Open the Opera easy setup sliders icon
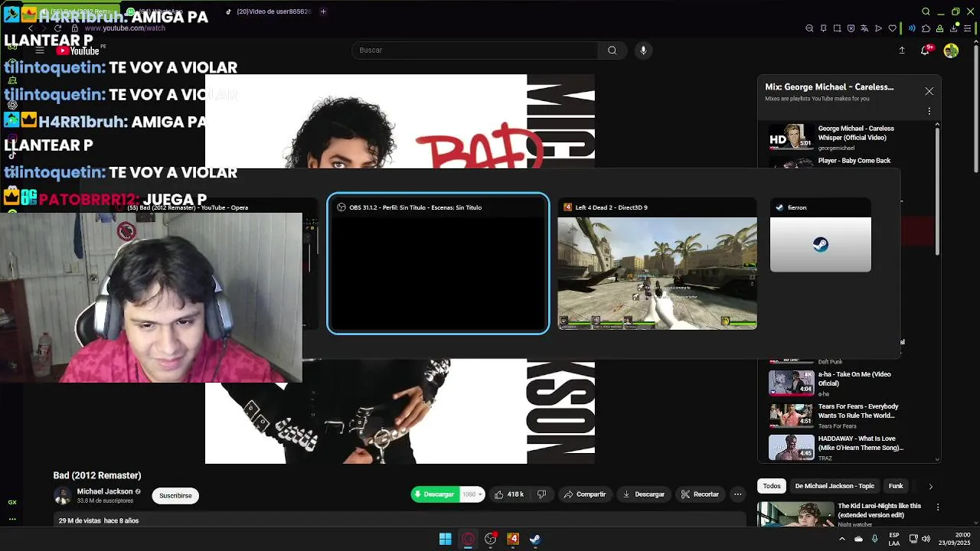 click(x=967, y=28)
